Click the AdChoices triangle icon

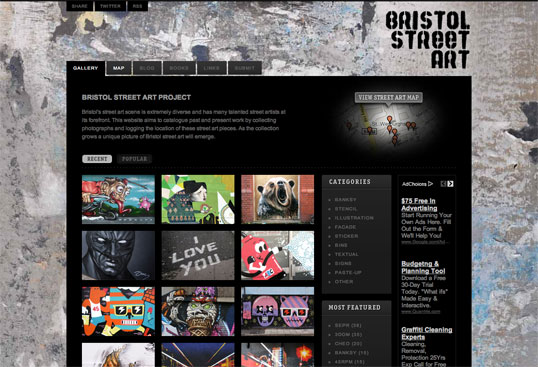point(430,184)
